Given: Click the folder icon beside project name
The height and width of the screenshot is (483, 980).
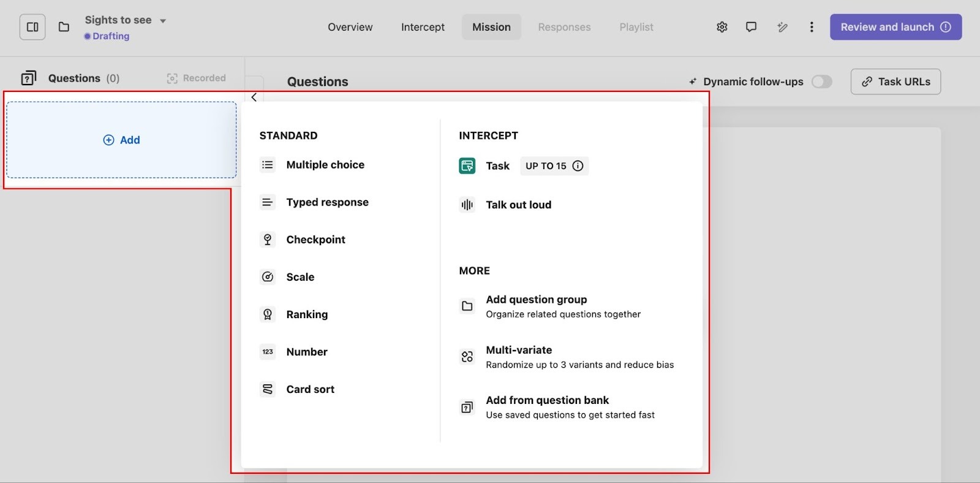Looking at the screenshot, I should click(64, 27).
